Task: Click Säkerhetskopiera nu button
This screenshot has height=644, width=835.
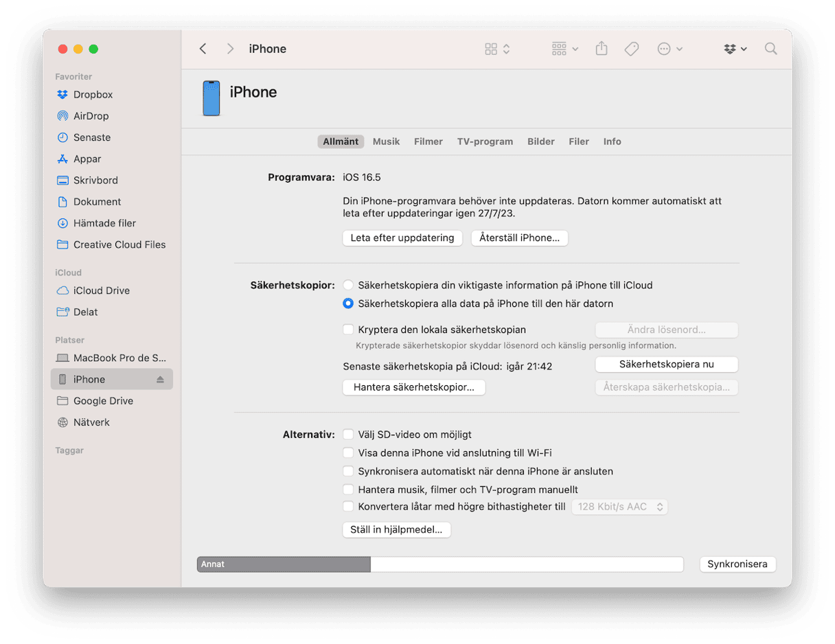Action: (667, 364)
